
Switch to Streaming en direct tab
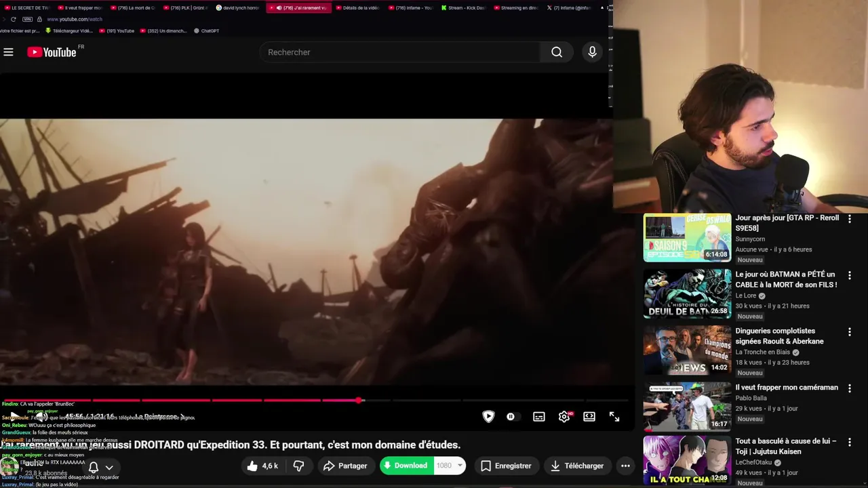click(x=517, y=7)
